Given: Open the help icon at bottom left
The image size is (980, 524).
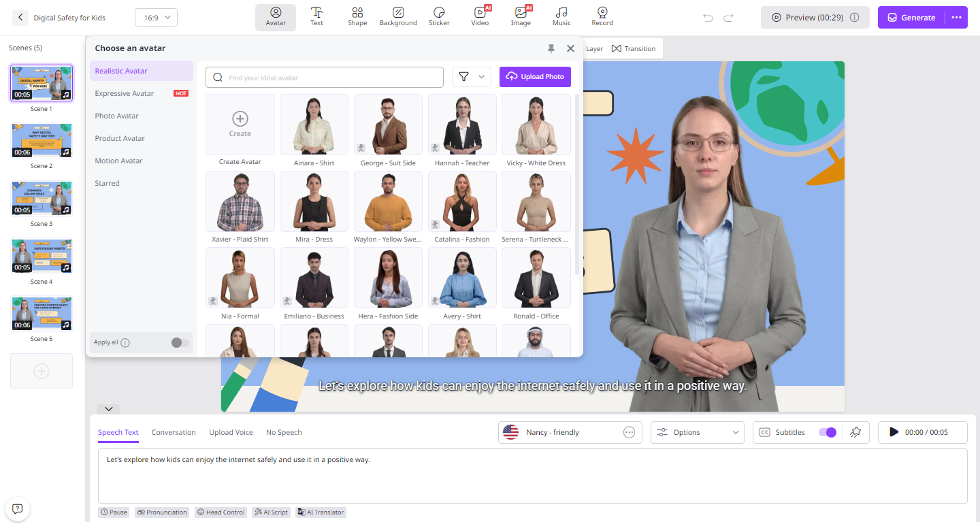Looking at the screenshot, I should (x=18, y=508).
